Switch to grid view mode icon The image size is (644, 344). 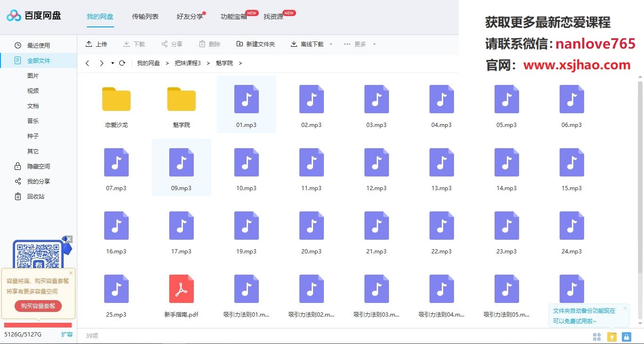point(597,336)
